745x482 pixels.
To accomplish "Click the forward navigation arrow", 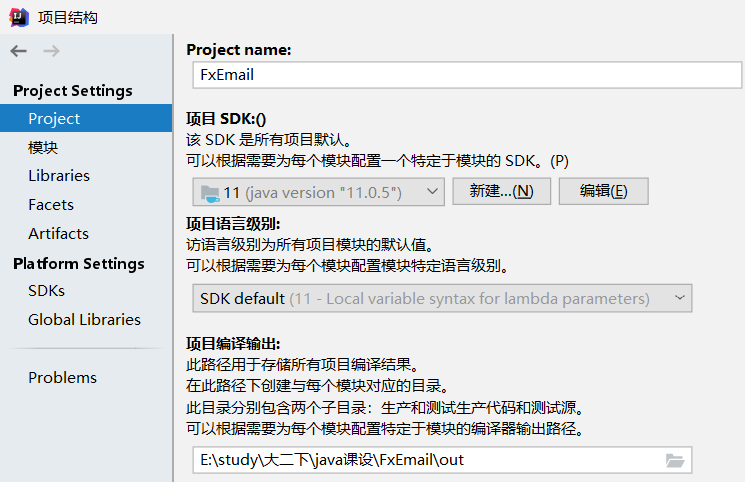I will click(51, 51).
